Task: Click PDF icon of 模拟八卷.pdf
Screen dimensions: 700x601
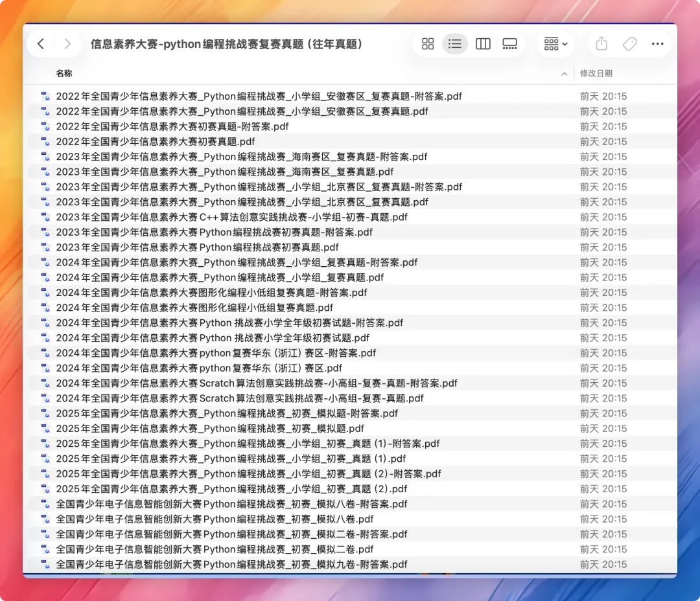Action: tap(45, 519)
